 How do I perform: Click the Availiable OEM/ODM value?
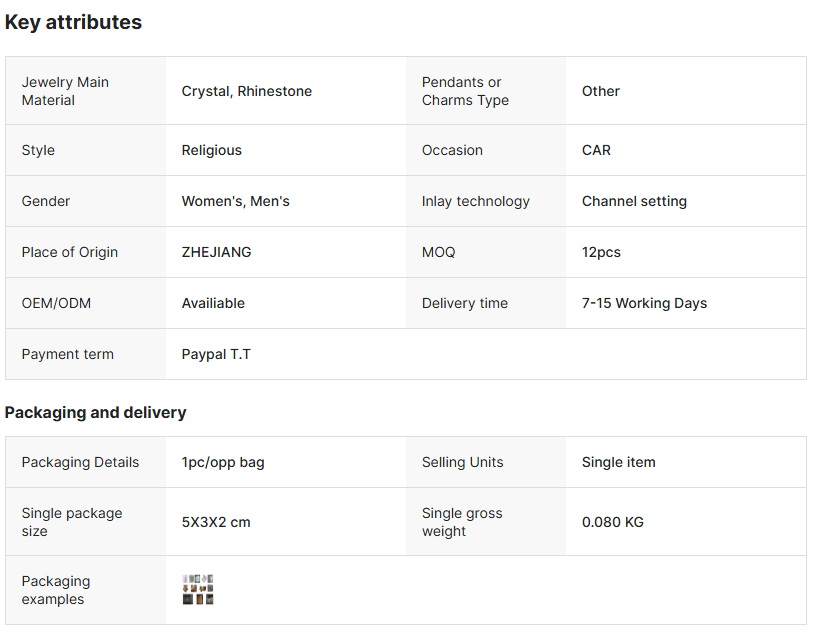(x=213, y=303)
